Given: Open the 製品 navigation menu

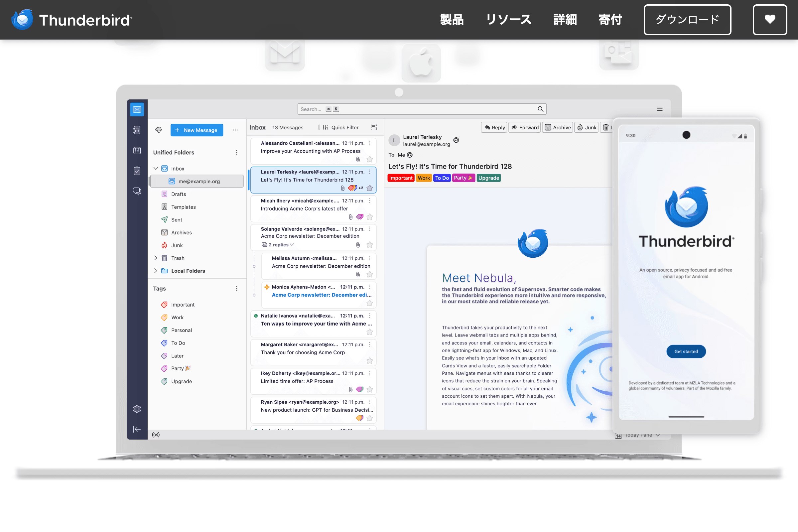Looking at the screenshot, I should (x=452, y=20).
